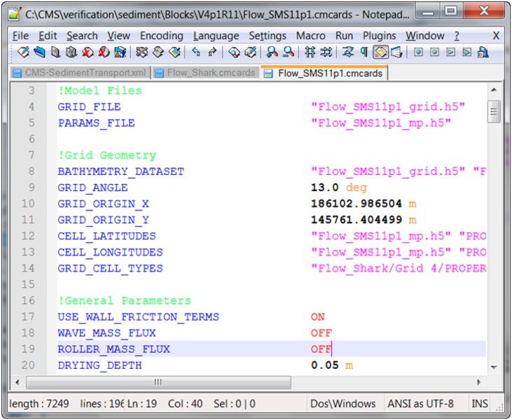This screenshot has width=512, height=420.
Task: Click the INS status bar indicator
Action: click(x=480, y=404)
